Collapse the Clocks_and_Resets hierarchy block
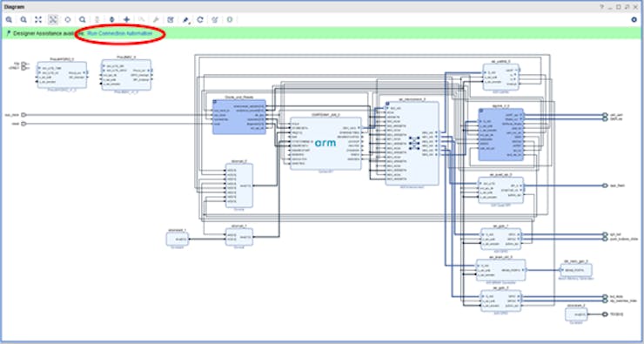The image size is (644, 344). pyautogui.click(x=215, y=102)
